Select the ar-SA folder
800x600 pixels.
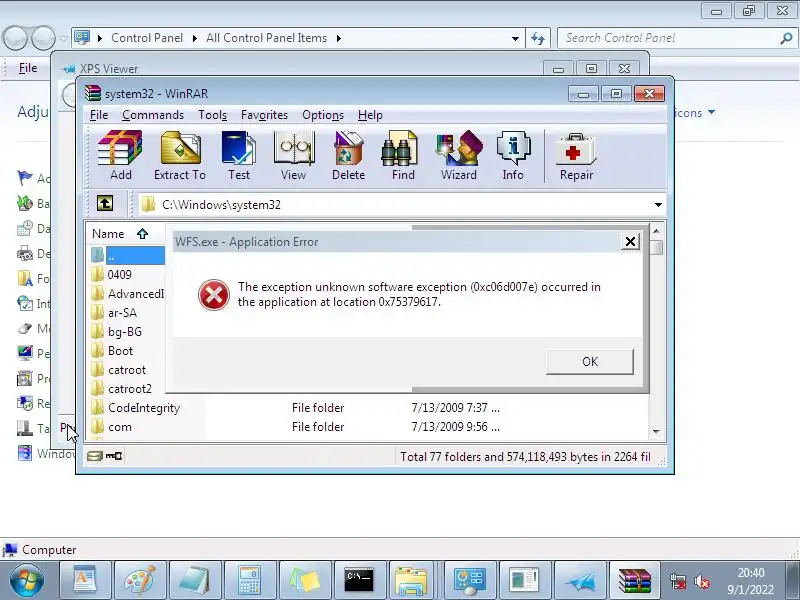[x=122, y=313]
